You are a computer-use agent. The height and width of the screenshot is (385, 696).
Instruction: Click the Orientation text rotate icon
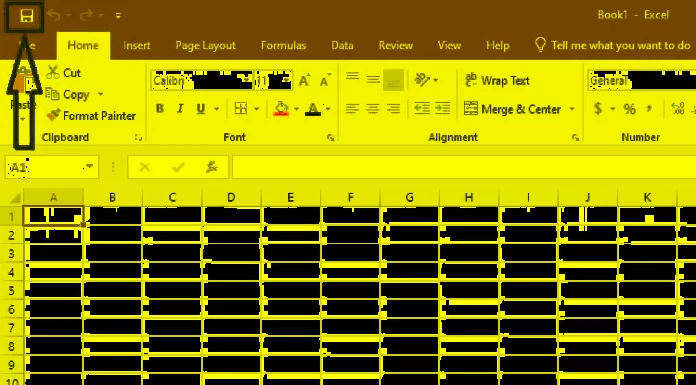coord(422,80)
